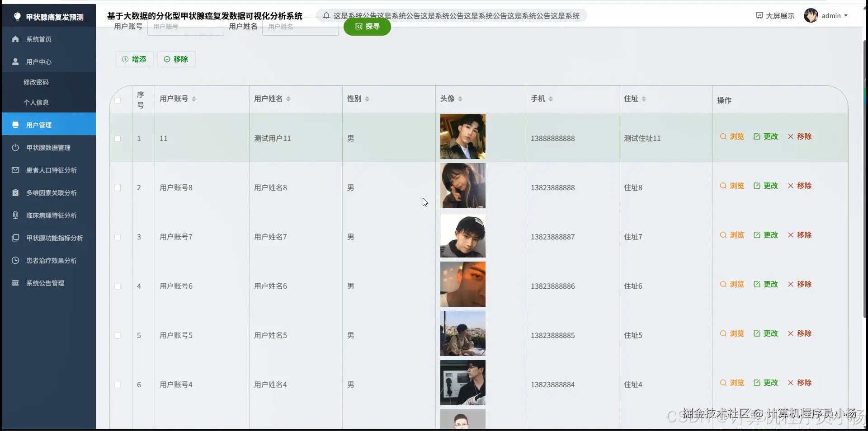Click the 更改 edit icon for 用户姓名7
868x431 pixels.
757,235
